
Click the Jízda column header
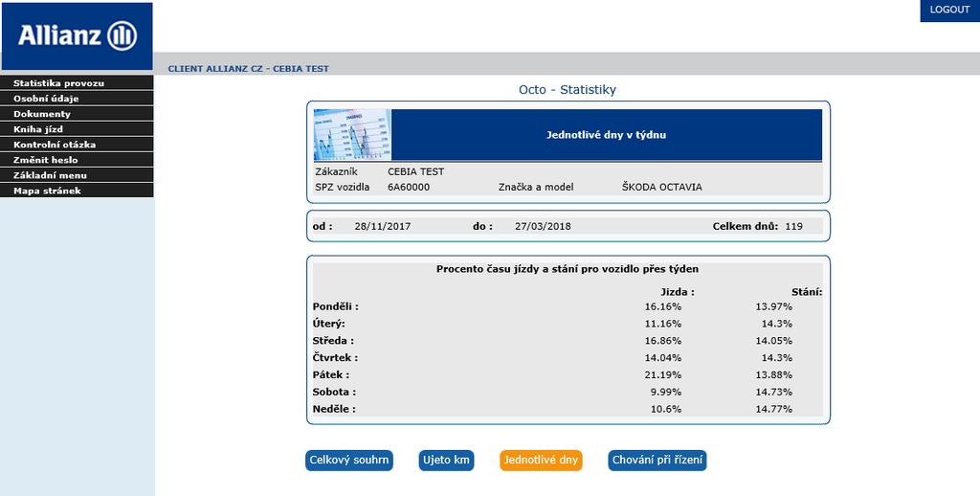tap(678, 291)
